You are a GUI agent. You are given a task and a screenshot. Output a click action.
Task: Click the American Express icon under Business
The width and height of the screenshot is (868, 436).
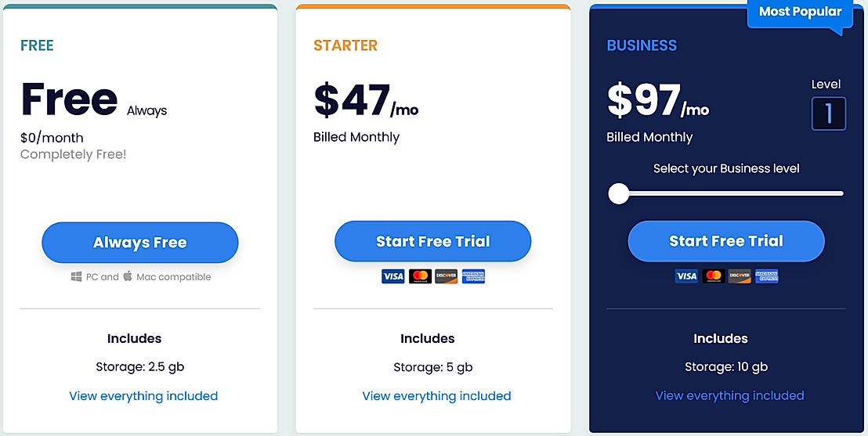766,276
